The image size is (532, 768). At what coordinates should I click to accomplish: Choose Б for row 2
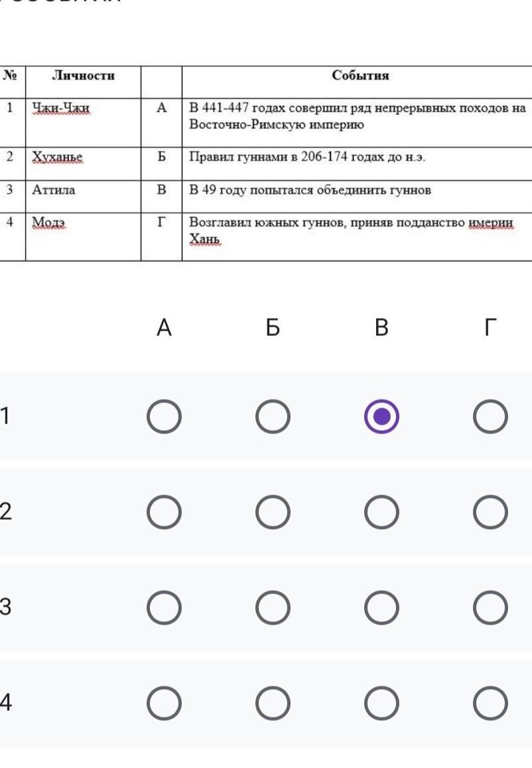pyautogui.click(x=273, y=512)
